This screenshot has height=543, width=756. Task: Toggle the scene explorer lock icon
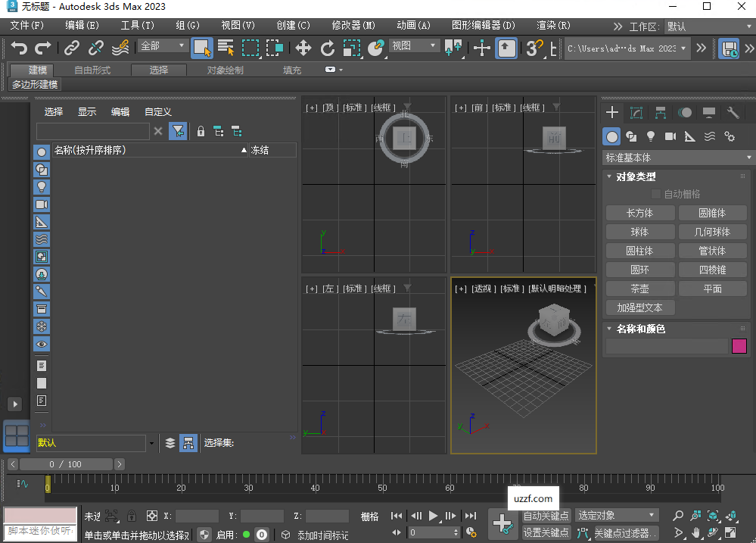[200, 131]
